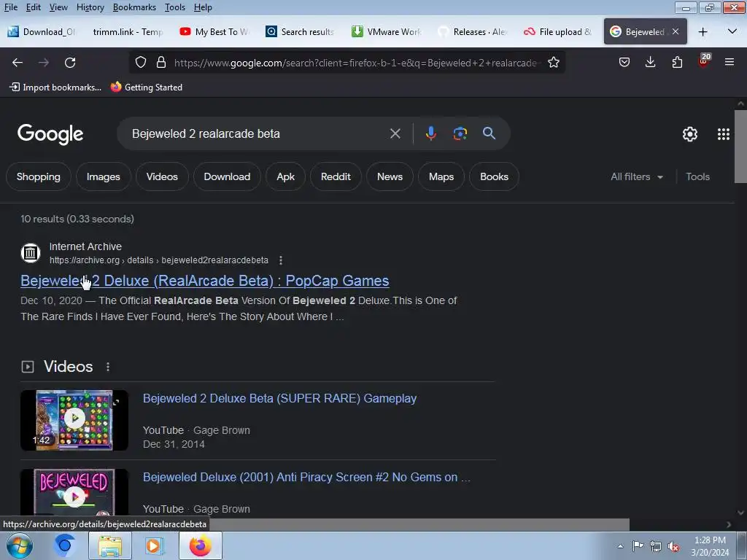Image resolution: width=747 pixels, height=560 pixels.
Task: Filter results by Download
Action: pyautogui.click(x=228, y=176)
